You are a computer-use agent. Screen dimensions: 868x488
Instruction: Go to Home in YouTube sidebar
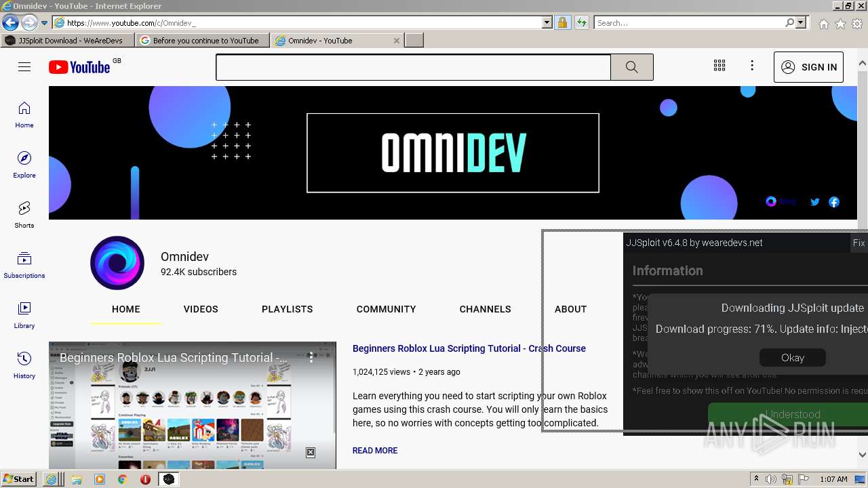[x=24, y=115]
